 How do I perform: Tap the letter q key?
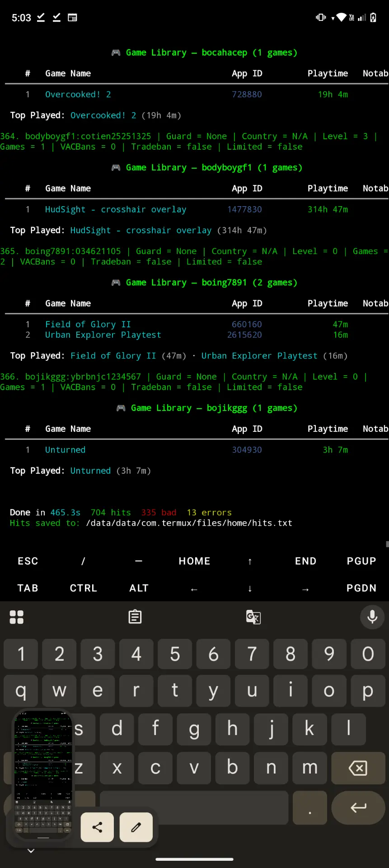(21, 691)
